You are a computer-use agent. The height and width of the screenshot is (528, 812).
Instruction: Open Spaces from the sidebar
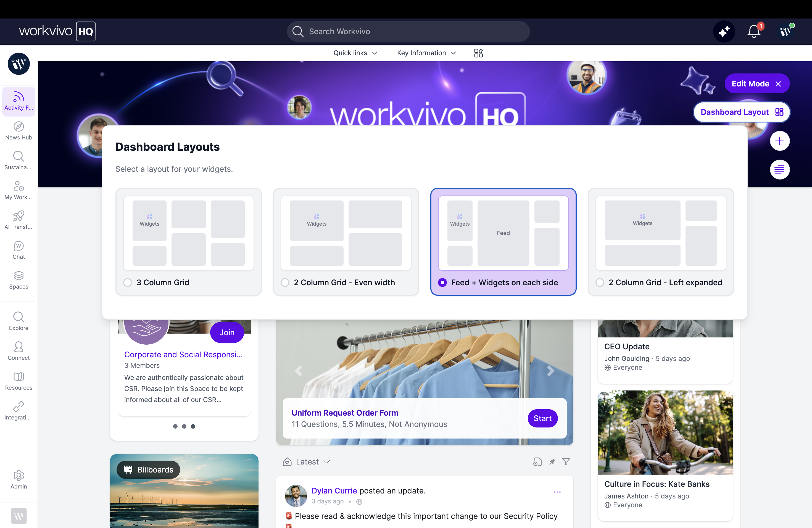pos(19,280)
